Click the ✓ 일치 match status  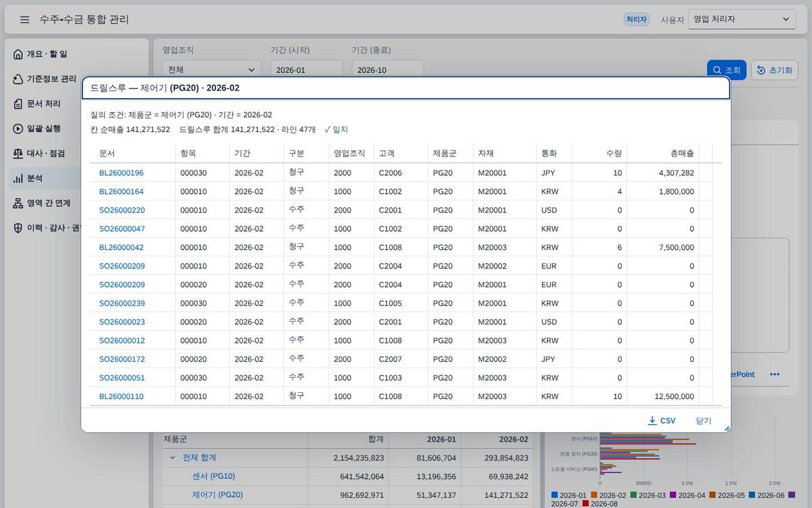[336, 129]
